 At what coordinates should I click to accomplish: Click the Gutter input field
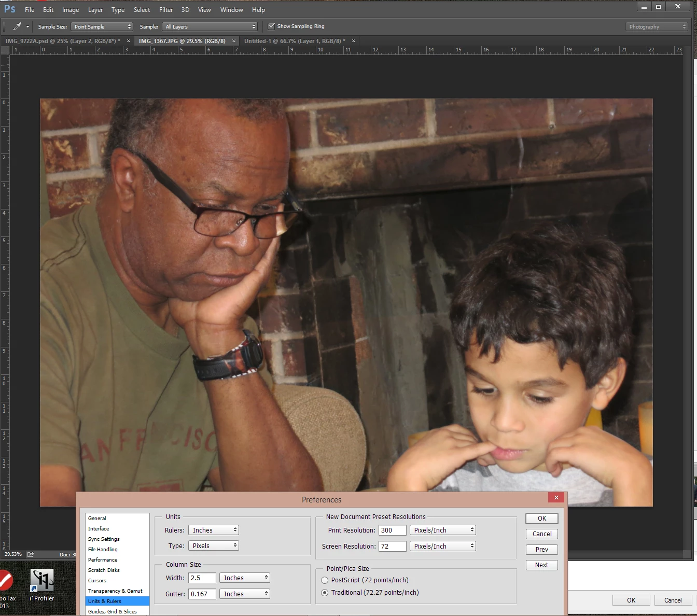[x=202, y=594]
